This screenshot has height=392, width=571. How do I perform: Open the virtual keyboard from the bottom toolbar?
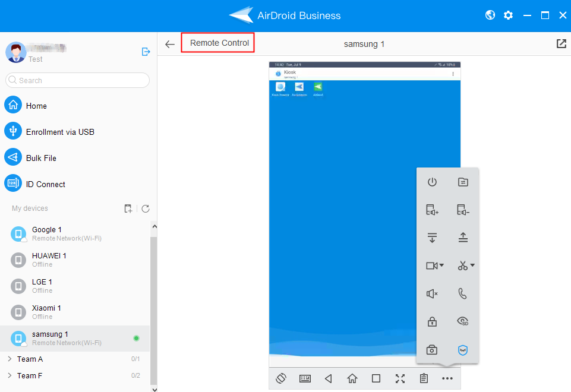tap(305, 378)
